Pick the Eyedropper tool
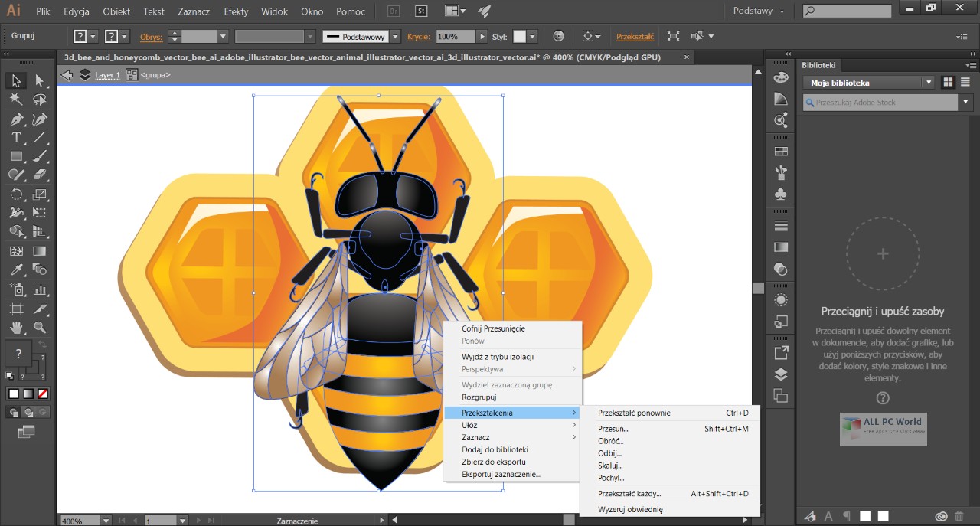Viewport: 980px width, 526px height. point(16,270)
